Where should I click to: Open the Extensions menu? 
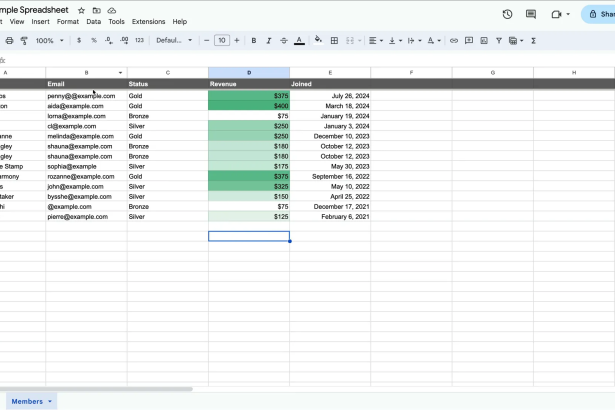click(x=148, y=21)
